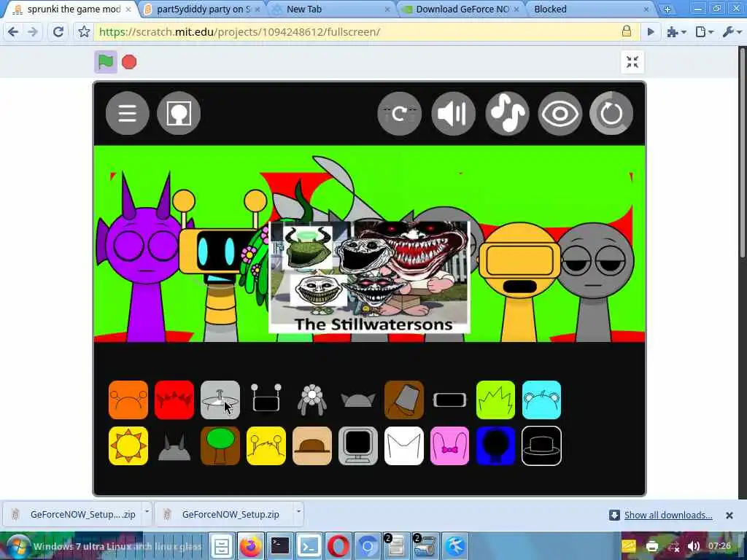Image resolution: width=747 pixels, height=560 pixels.
Task: Select the gray horned icon in bottom row
Action: coord(174,448)
